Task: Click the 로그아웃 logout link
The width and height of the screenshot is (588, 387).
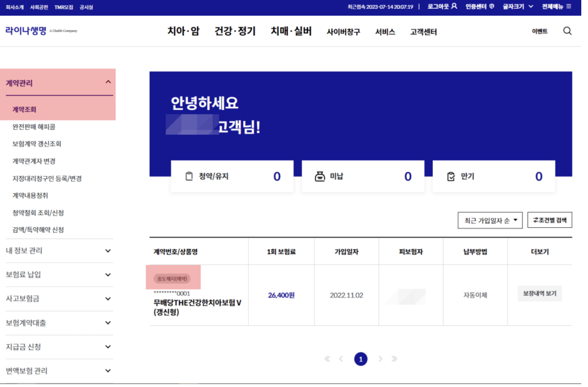Action: point(442,6)
